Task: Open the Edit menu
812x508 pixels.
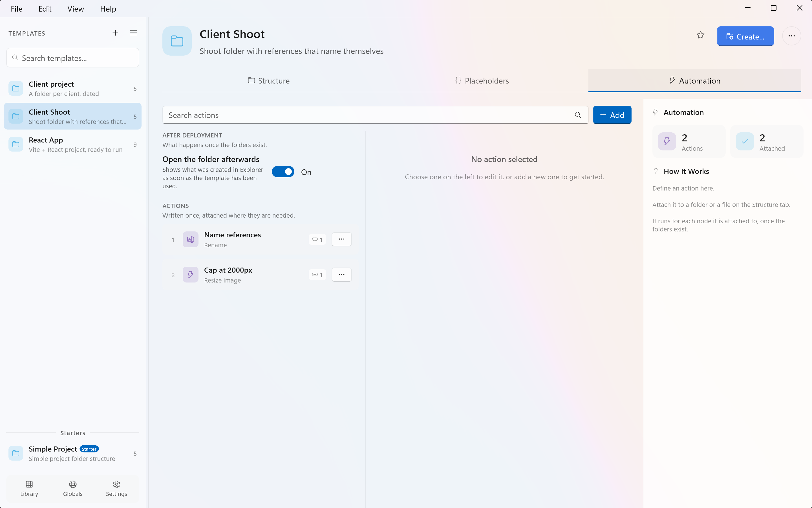Action: coord(45,9)
